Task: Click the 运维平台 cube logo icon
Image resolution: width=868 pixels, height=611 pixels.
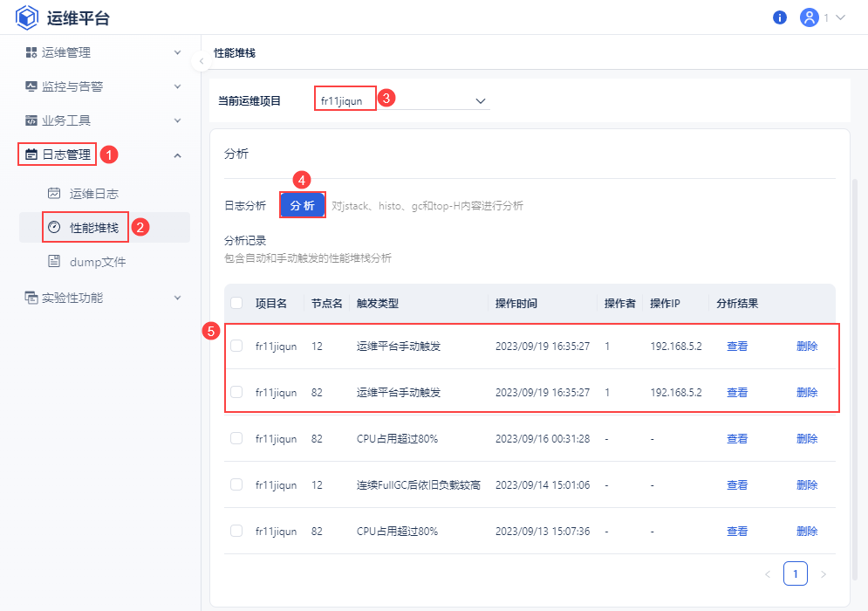Action: [x=26, y=17]
